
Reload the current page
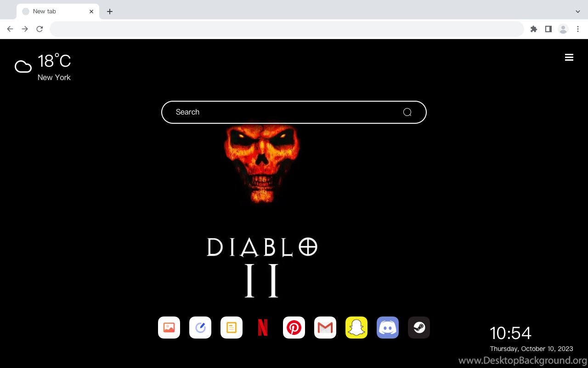[40, 29]
